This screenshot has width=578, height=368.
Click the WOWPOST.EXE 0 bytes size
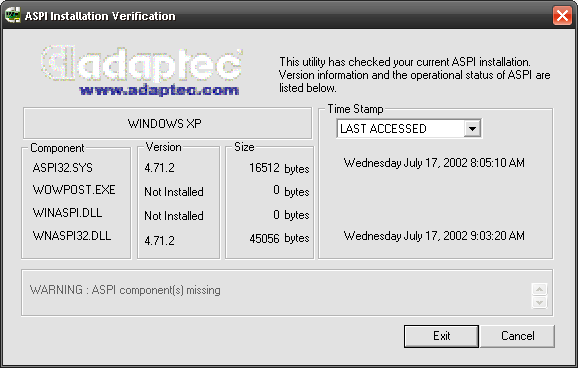click(x=291, y=191)
